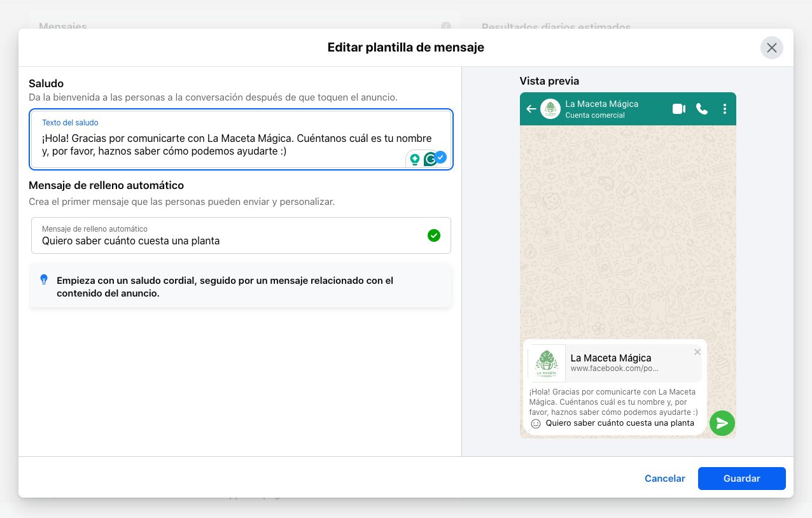The width and height of the screenshot is (812, 518).
Task: Click Guardar to save the message template
Action: (741, 478)
